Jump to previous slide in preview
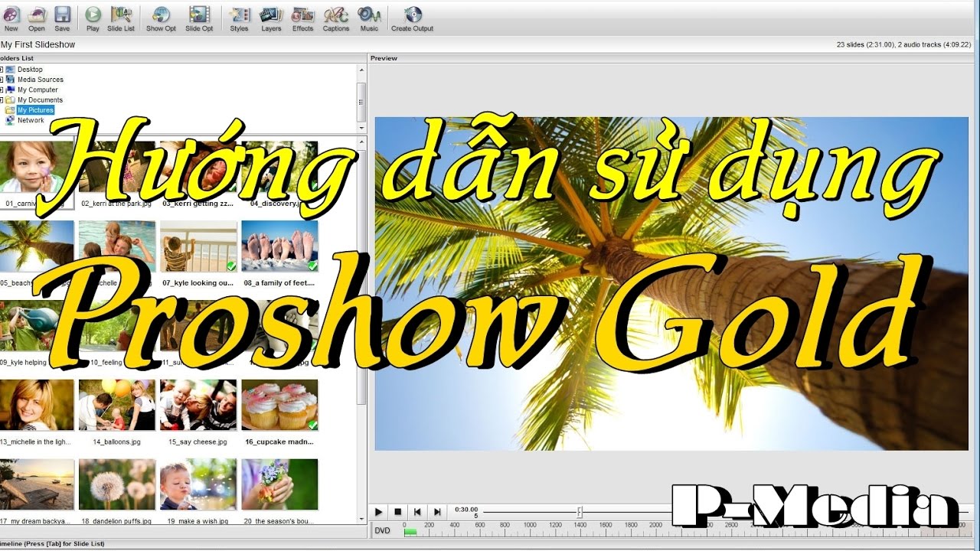Image resolution: width=980 pixels, height=551 pixels. click(417, 512)
